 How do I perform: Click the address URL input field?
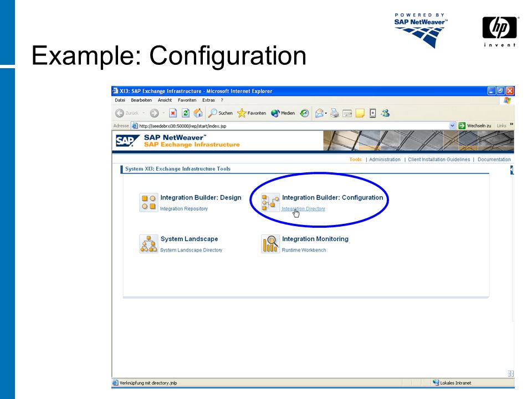click(294, 126)
